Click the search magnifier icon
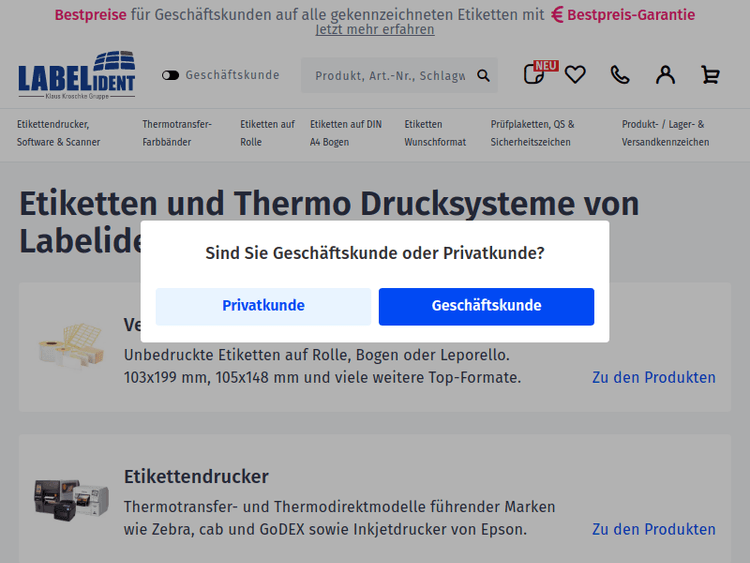750x563 pixels. [484, 76]
